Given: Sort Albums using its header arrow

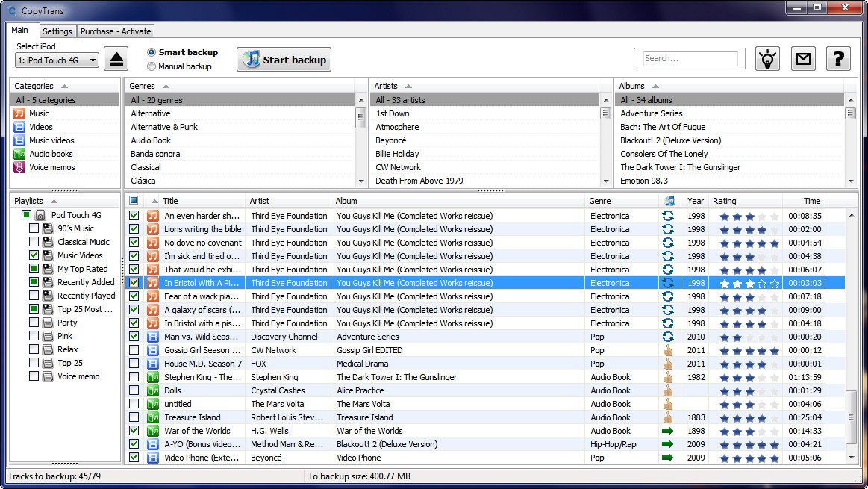Looking at the screenshot, I should (655, 87).
